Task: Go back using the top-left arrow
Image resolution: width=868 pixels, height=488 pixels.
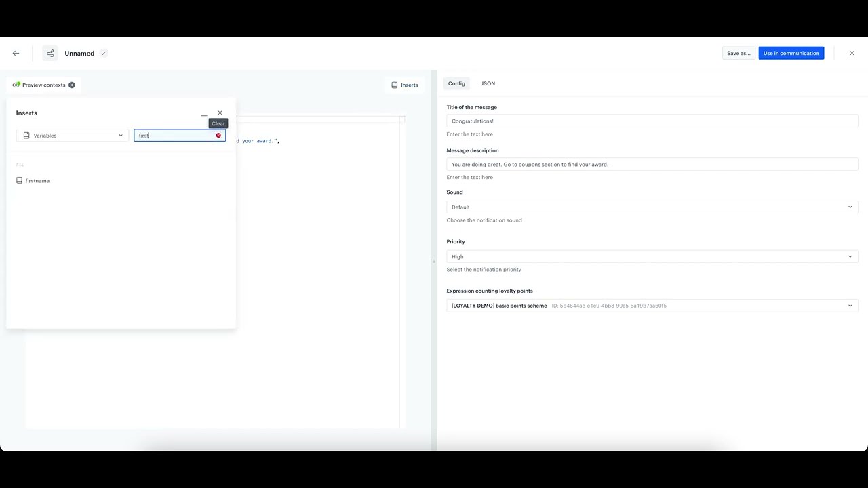Action: pos(16,53)
